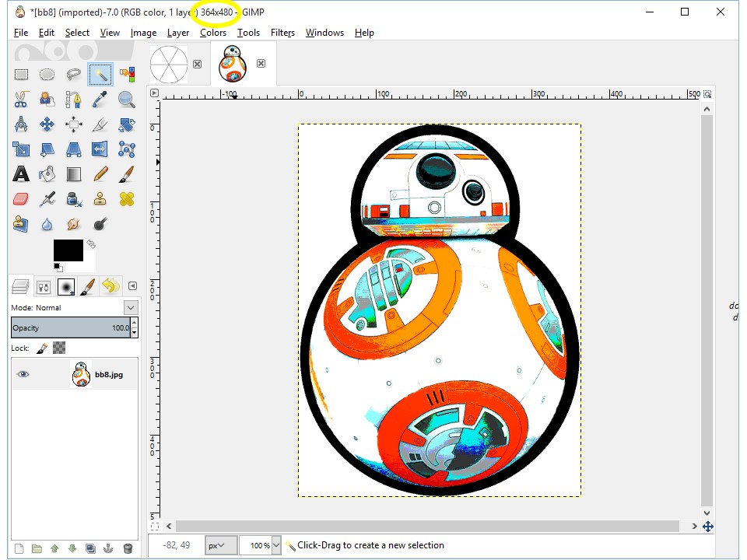
Task: Choose the Heal tool bandage icon
Action: click(x=126, y=199)
